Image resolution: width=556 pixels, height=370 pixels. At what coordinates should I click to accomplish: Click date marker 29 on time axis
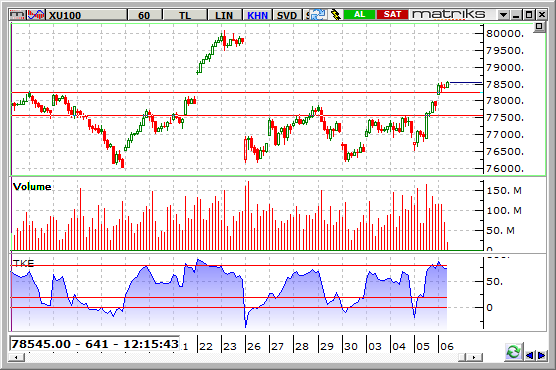click(x=326, y=346)
